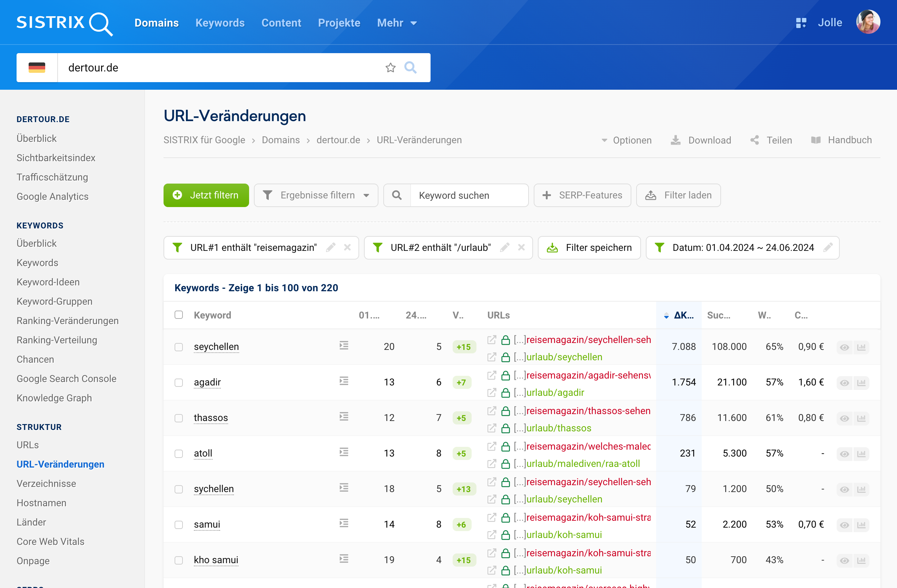Open chart icon in thassos row
This screenshot has height=588, width=897.
click(861, 418)
